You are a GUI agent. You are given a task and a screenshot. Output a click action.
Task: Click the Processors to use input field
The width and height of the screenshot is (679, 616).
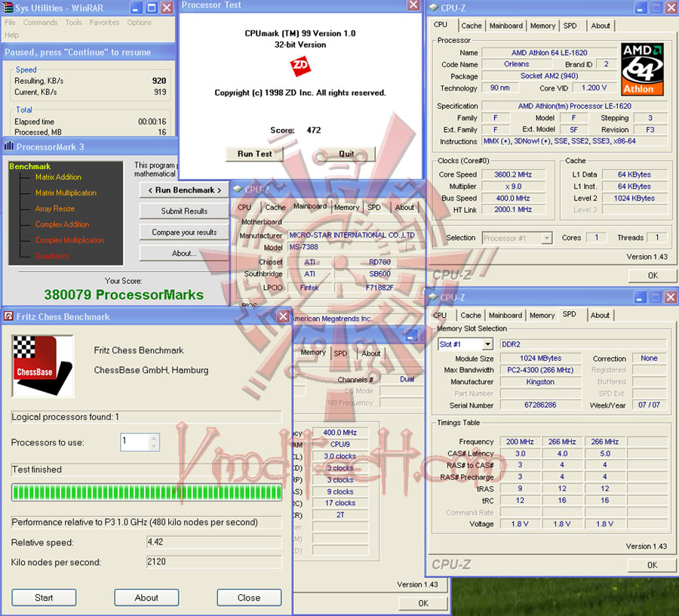[135, 442]
